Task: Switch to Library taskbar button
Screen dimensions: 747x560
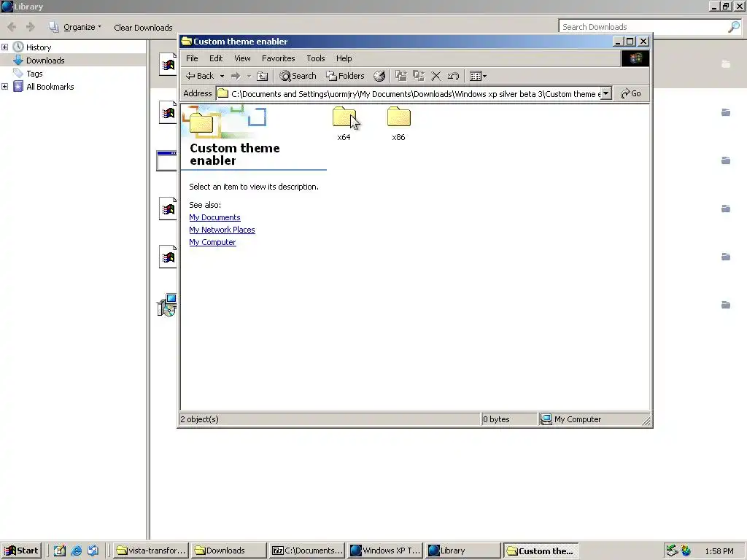Action: pos(463,551)
